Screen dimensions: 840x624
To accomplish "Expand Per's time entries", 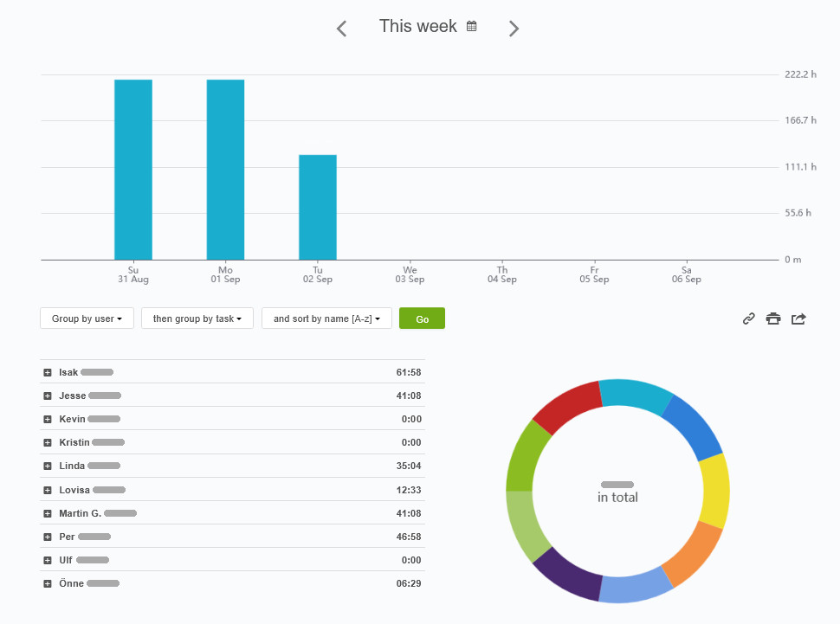I will point(48,537).
